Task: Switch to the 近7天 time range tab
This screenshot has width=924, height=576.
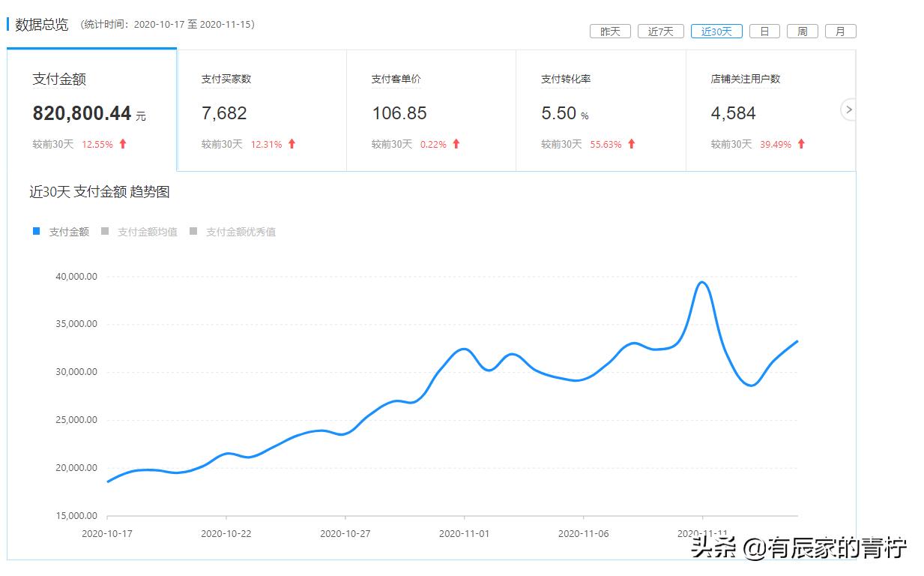Action: pos(659,31)
